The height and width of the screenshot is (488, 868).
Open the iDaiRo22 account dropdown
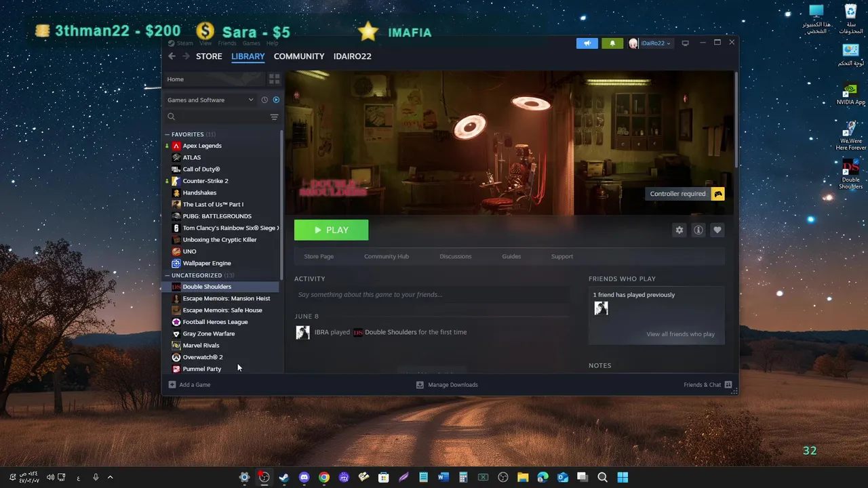tap(650, 43)
